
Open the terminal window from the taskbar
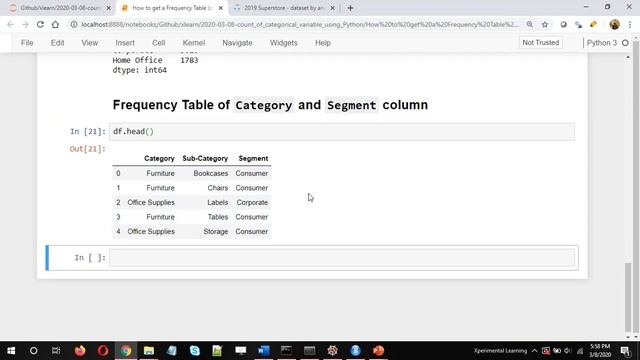[286, 351]
